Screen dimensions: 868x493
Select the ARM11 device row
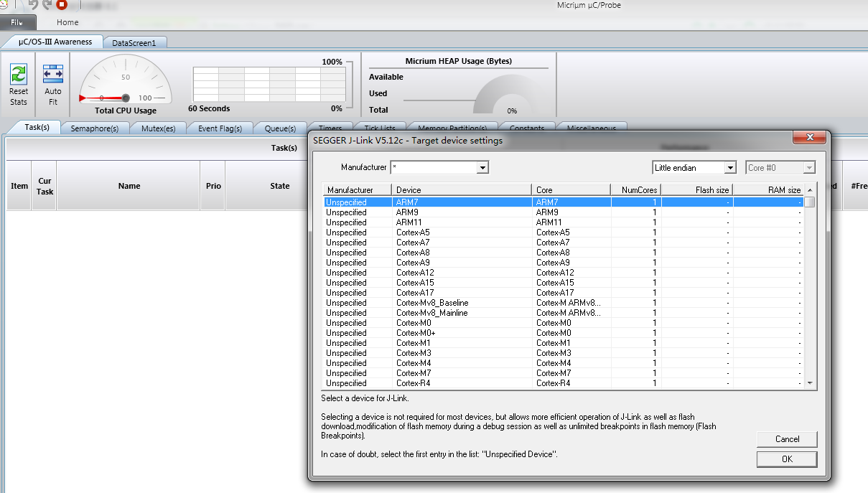click(564, 222)
